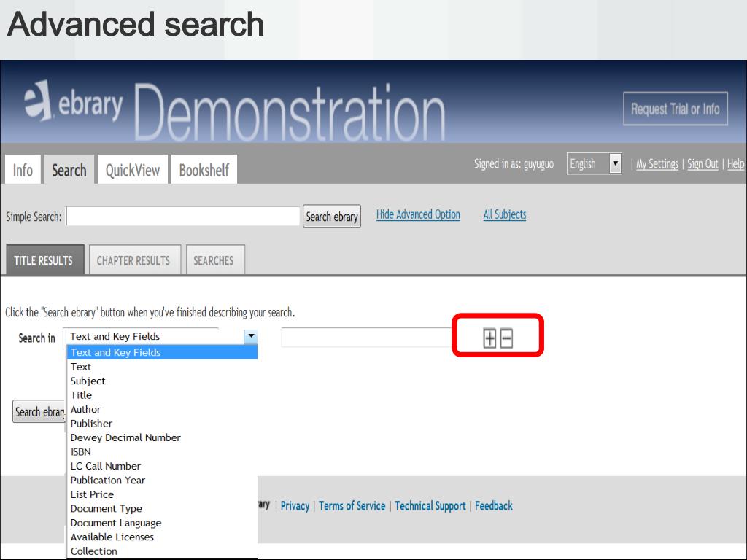Click Request Trial or Info button

coord(675,109)
